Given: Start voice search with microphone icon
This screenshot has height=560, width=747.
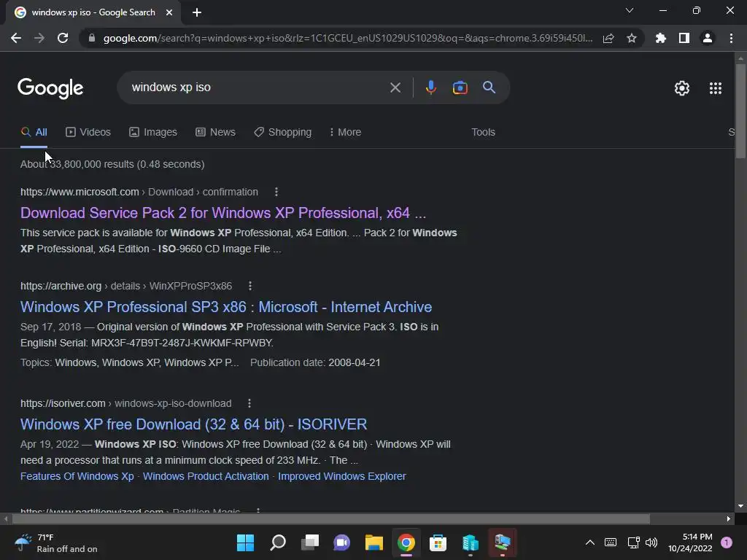Looking at the screenshot, I should tap(430, 87).
